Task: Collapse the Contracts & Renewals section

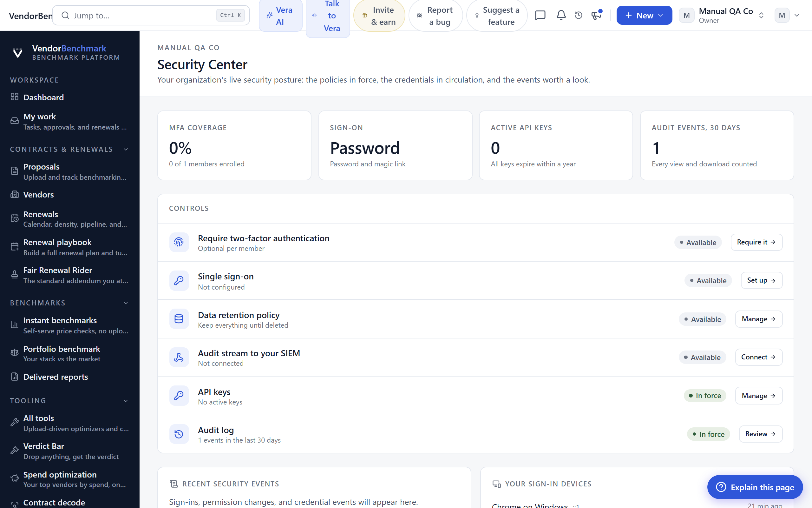Action: (x=126, y=150)
